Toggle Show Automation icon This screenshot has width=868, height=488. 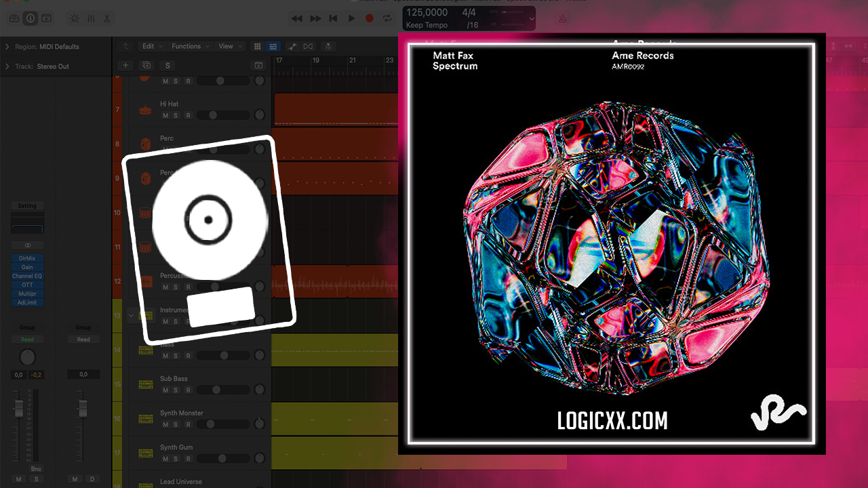(292, 46)
